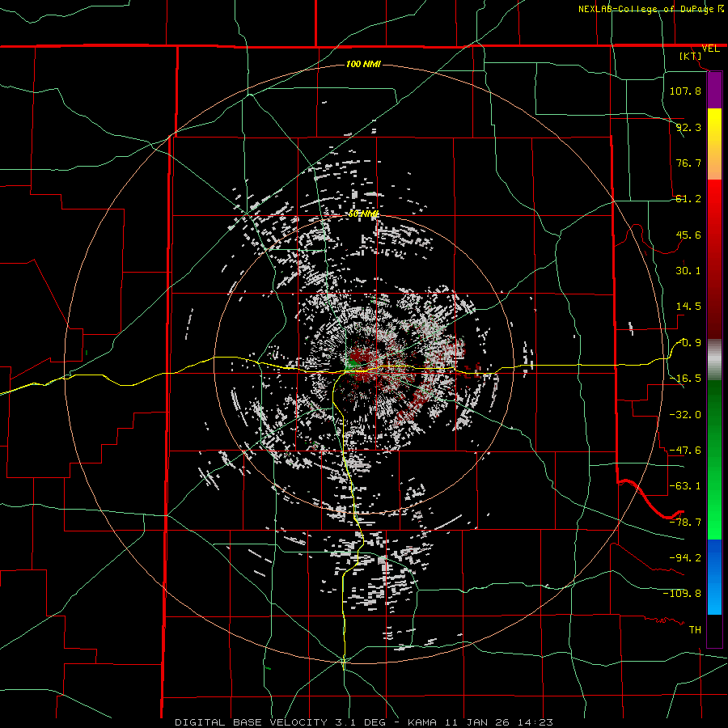This screenshot has height=728, width=728.
Task: Click the [KT] units label
Action: [x=691, y=56]
